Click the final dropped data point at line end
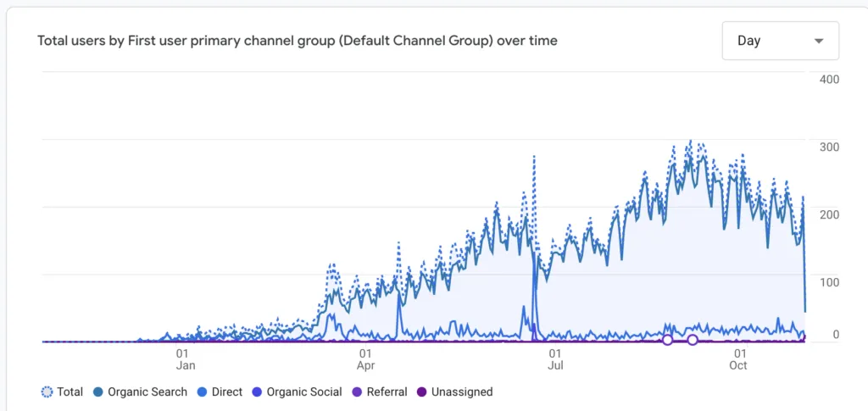 point(804,311)
